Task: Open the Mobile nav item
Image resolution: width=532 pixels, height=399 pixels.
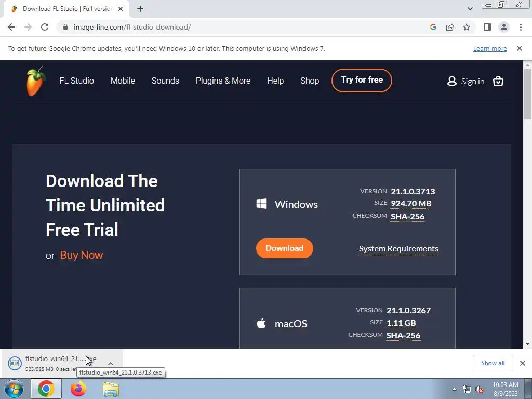Action: pyautogui.click(x=123, y=81)
